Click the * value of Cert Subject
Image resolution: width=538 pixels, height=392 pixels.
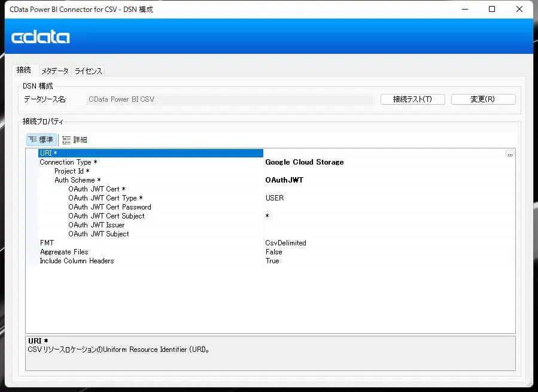268,216
